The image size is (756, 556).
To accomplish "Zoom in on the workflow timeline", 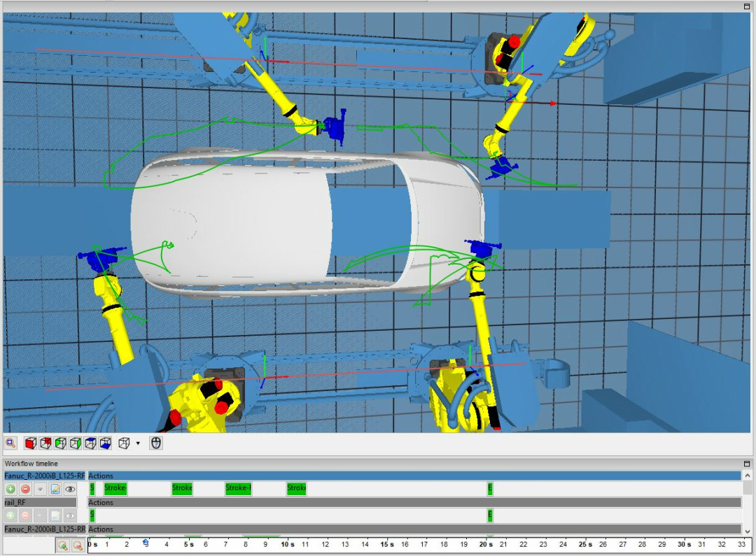I will click(63, 546).
